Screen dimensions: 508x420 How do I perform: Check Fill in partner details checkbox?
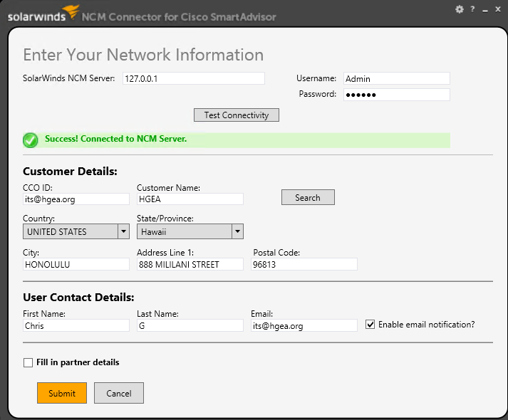point(28,362)
